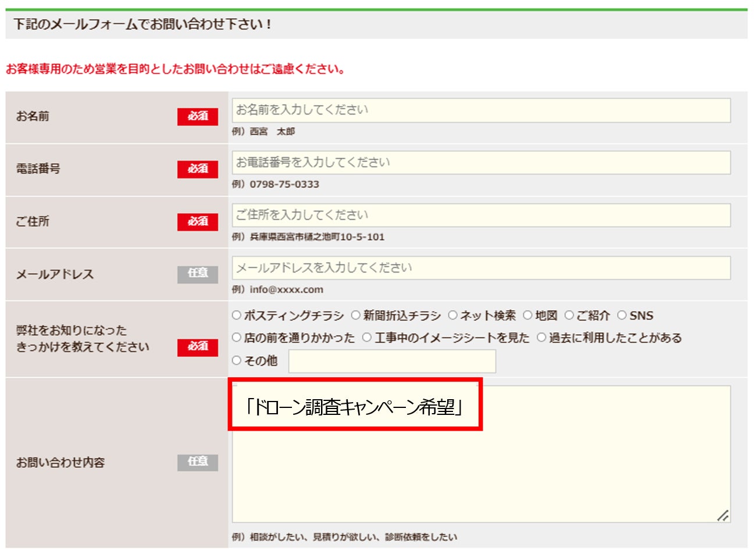
Task: Click the example text 西宮 太郎
Action: (x=272, y=132)
